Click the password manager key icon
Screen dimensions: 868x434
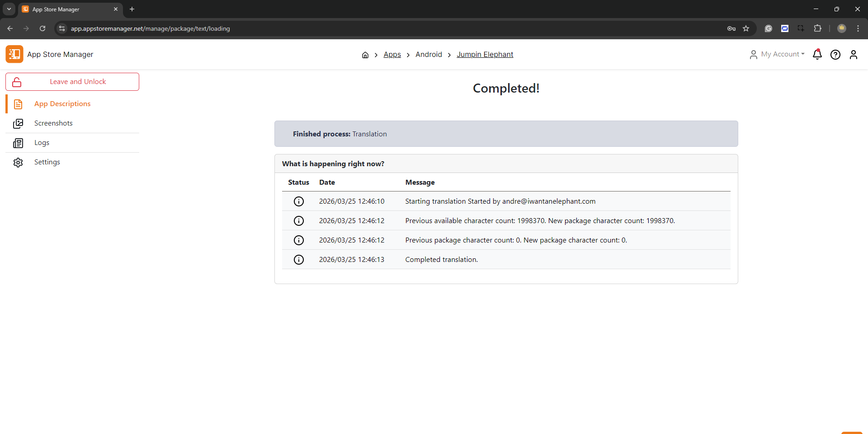731,28
